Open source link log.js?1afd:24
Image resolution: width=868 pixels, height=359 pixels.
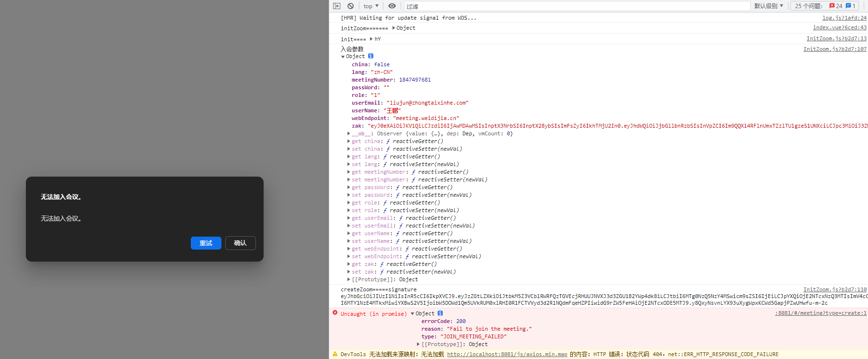[845, 18]
